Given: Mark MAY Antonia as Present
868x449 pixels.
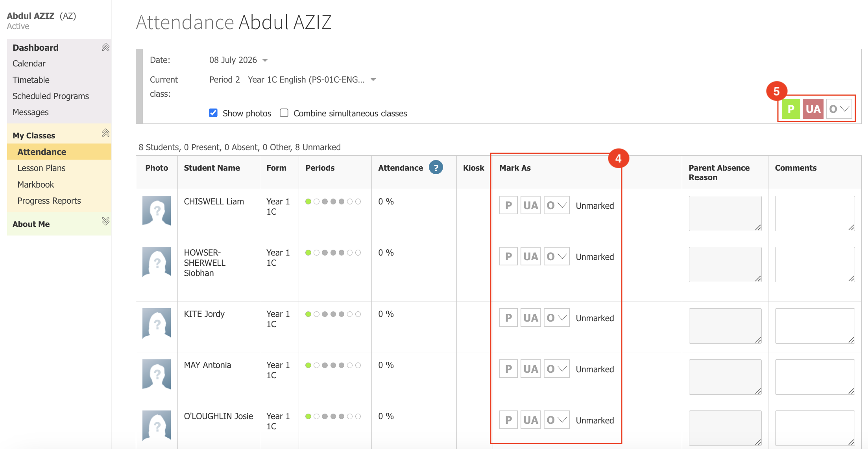Looking at the screenshot, I should pos(508,369).
